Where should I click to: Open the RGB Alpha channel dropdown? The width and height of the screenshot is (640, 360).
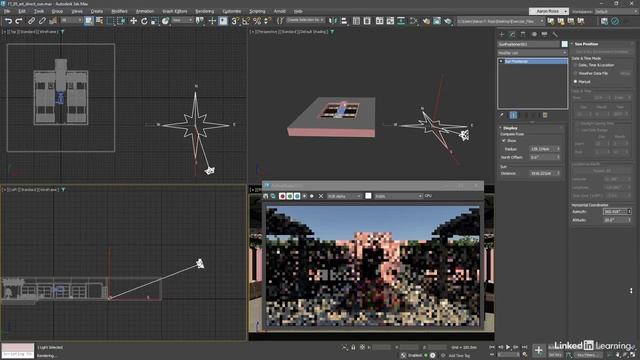pos(344,196)
